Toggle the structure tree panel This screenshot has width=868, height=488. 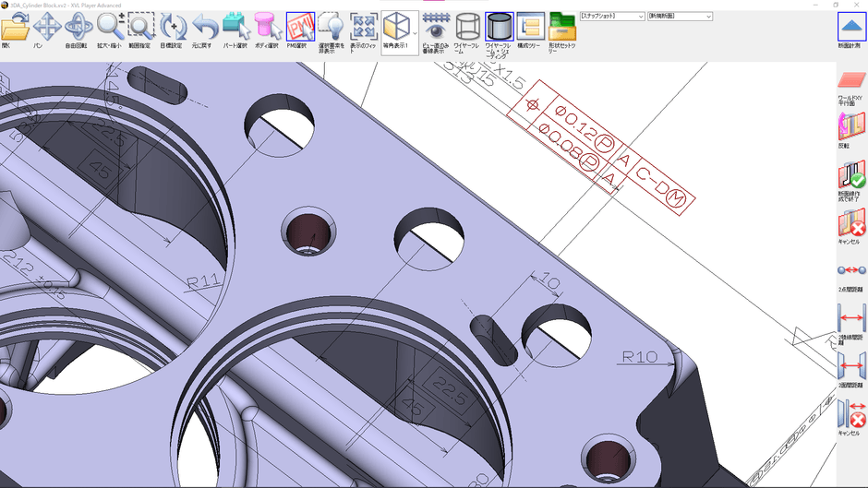(530, 29)
